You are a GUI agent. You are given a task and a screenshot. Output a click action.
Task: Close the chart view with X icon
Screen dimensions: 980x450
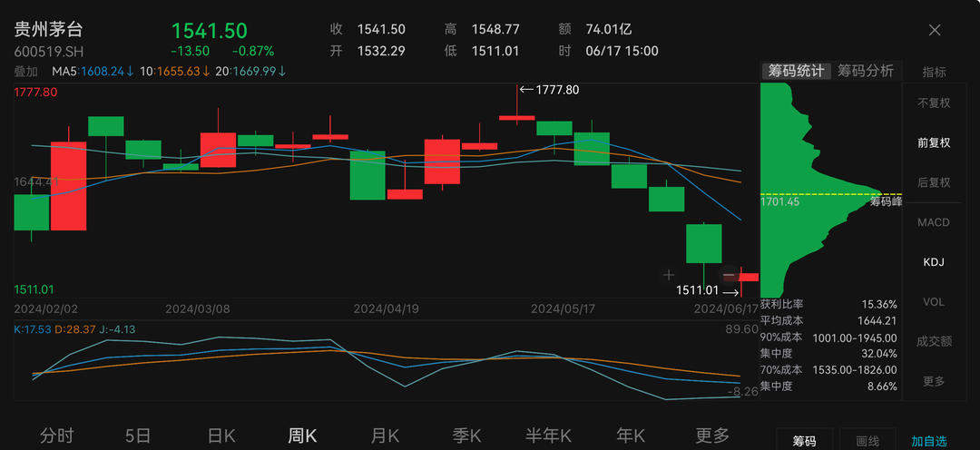point(935,30)
